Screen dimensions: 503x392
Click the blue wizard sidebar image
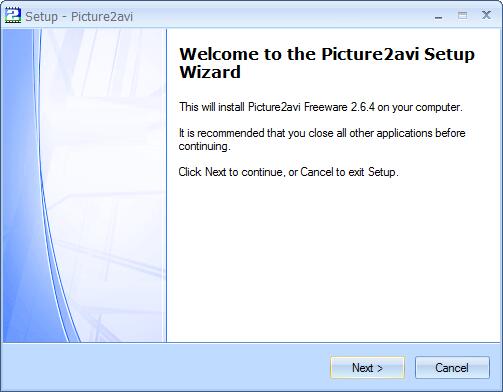(x=84, y=185)
